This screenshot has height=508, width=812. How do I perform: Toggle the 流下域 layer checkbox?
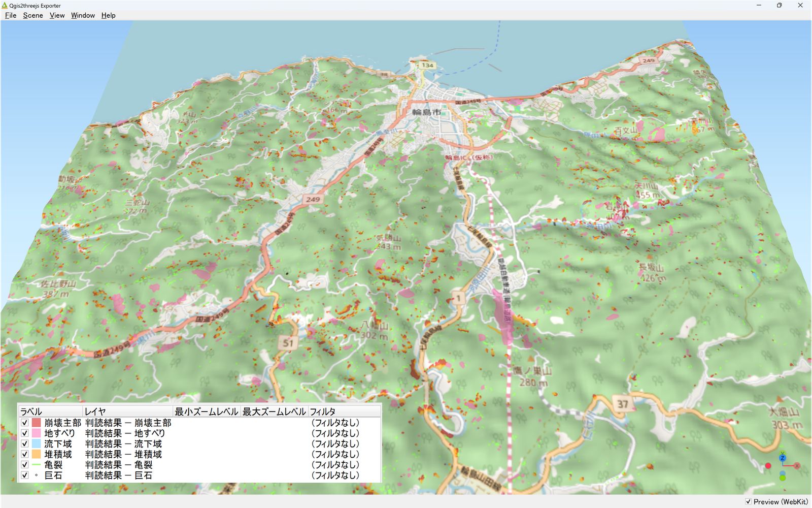24,444
